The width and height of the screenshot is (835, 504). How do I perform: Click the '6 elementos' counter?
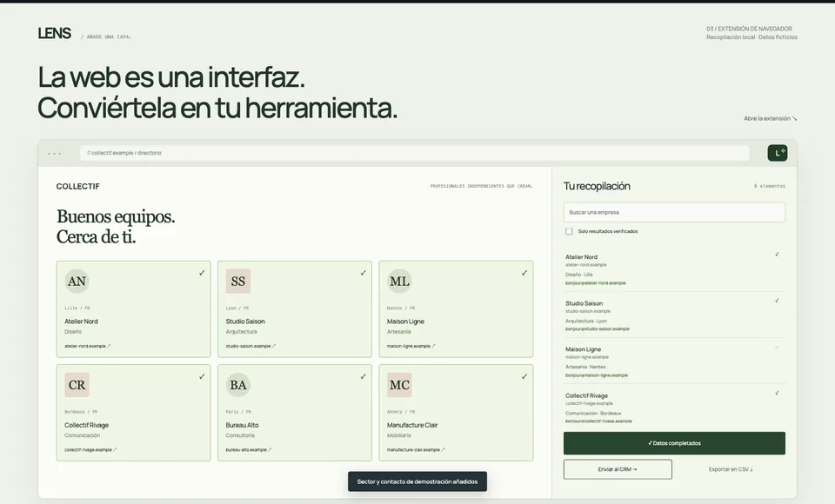(x=770, y=186)
